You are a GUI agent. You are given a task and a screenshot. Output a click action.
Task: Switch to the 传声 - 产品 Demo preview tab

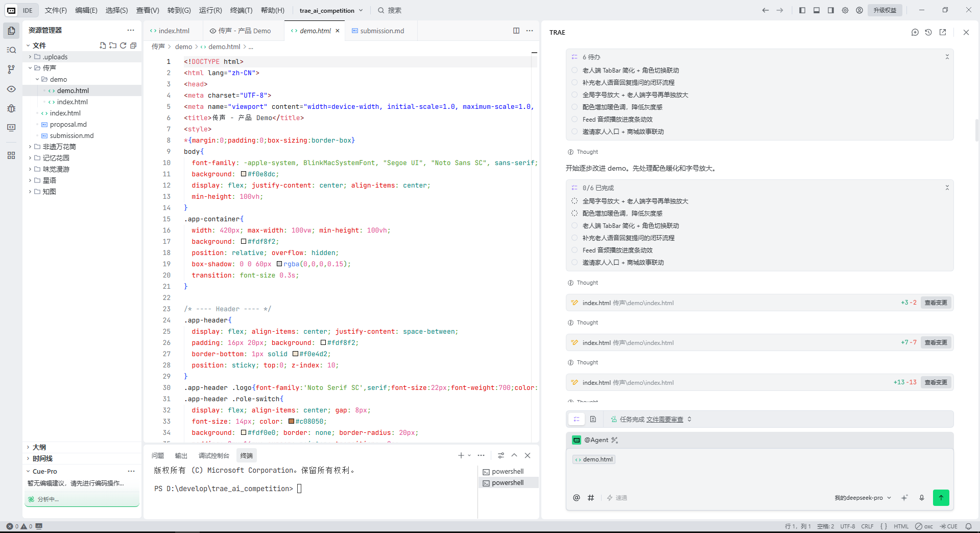pos(244,31)
